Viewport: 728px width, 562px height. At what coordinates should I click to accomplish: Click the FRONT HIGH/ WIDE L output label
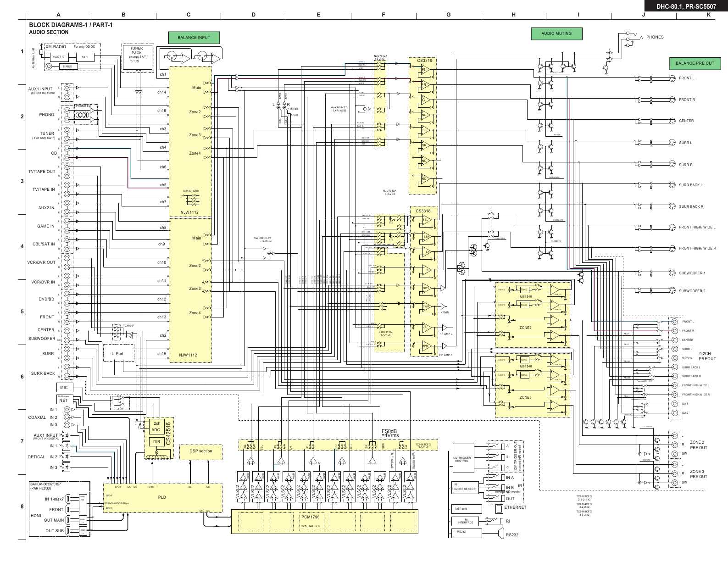pos(697,228)
